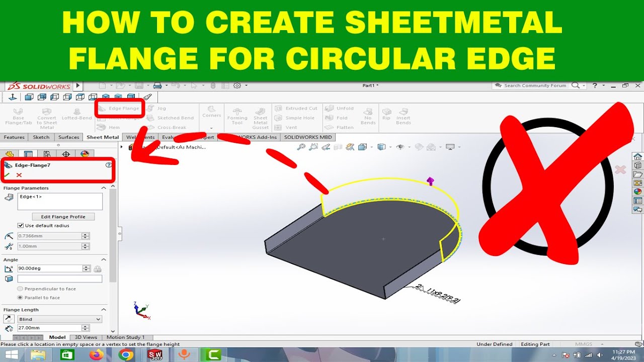Switch to the Sketch tab
Image resolution: width=644 pixels, height=362 pixels.
41,137
